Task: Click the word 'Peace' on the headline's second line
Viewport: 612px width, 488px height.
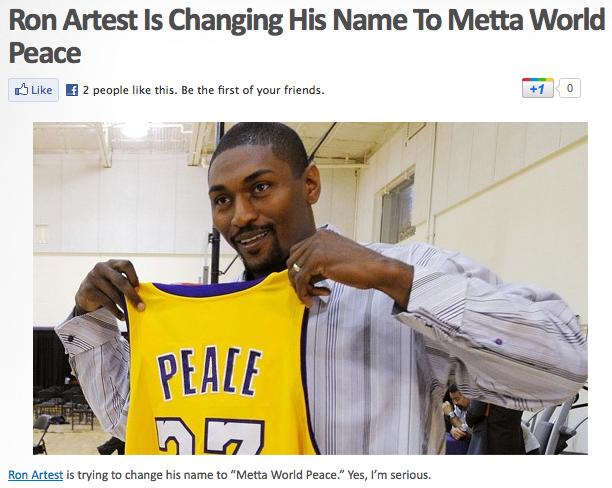Action: pyautogui.click(x=45, y=53)
